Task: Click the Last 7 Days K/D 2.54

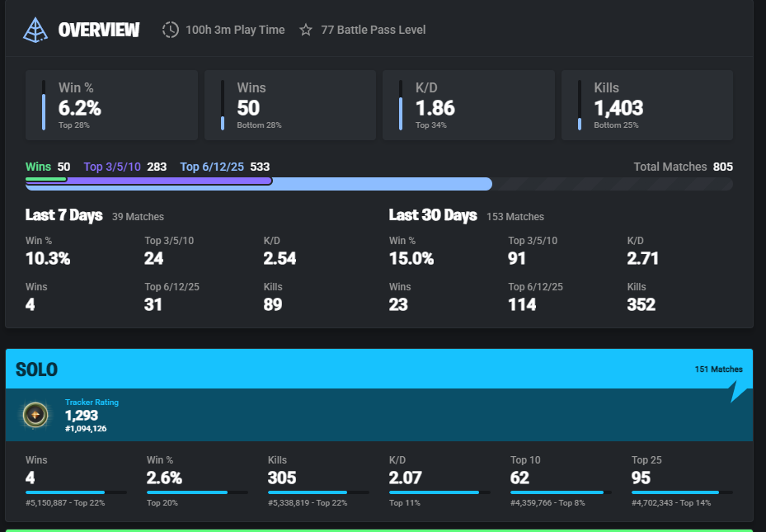Action: tap(280, 258)
